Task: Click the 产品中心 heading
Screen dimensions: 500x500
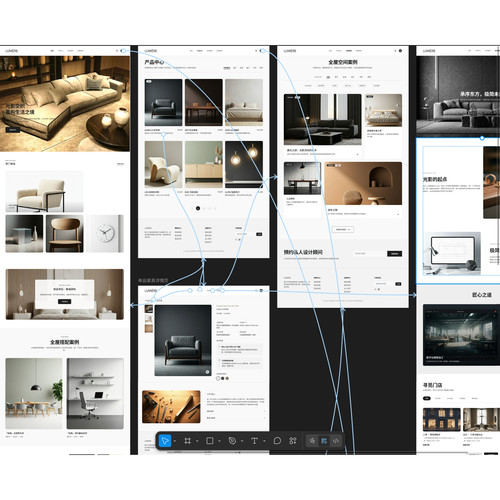Action: pos(154,62)
